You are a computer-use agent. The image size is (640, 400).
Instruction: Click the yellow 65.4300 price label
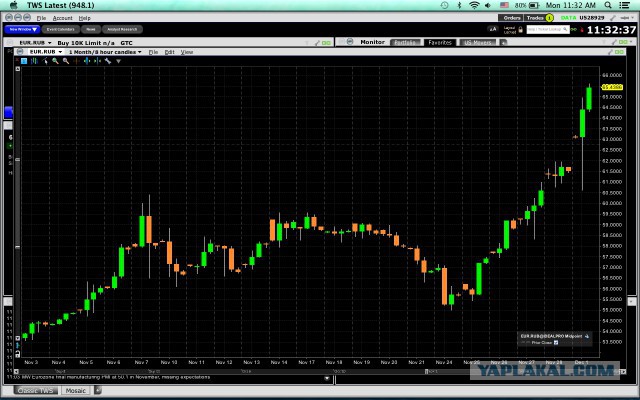point(612,87)
